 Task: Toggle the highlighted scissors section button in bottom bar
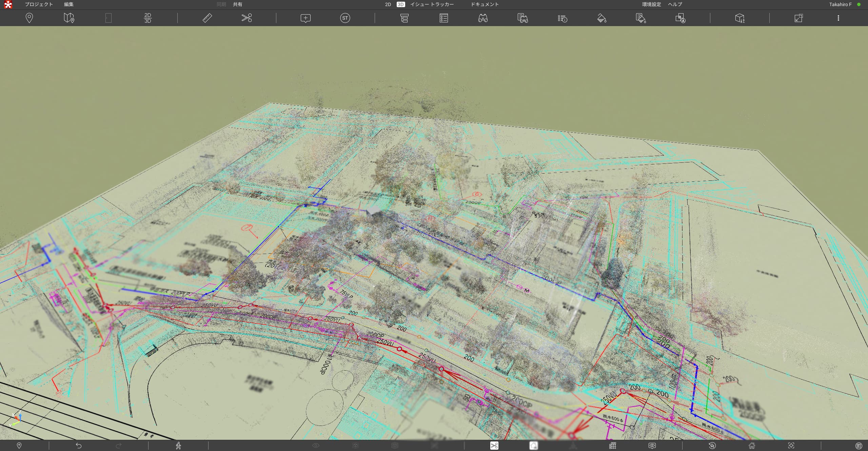click(x=494, y=446)
